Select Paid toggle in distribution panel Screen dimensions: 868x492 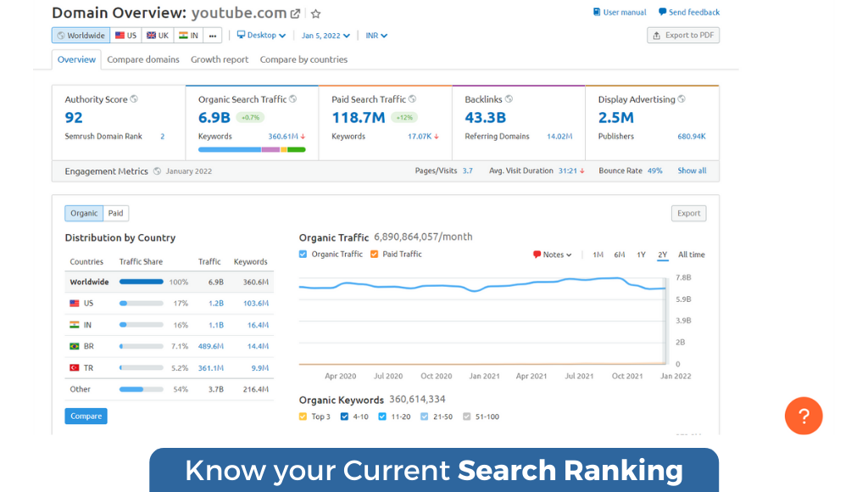pyautogui.click(x=115, y=213)
